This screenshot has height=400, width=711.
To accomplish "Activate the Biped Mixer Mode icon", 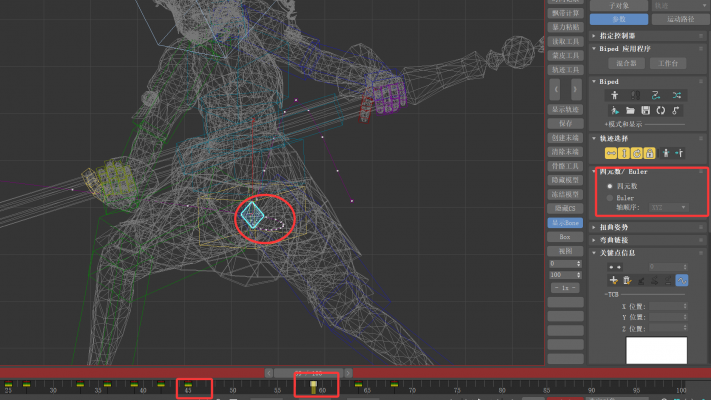I will pyautogui.click(x=676, y=94).
